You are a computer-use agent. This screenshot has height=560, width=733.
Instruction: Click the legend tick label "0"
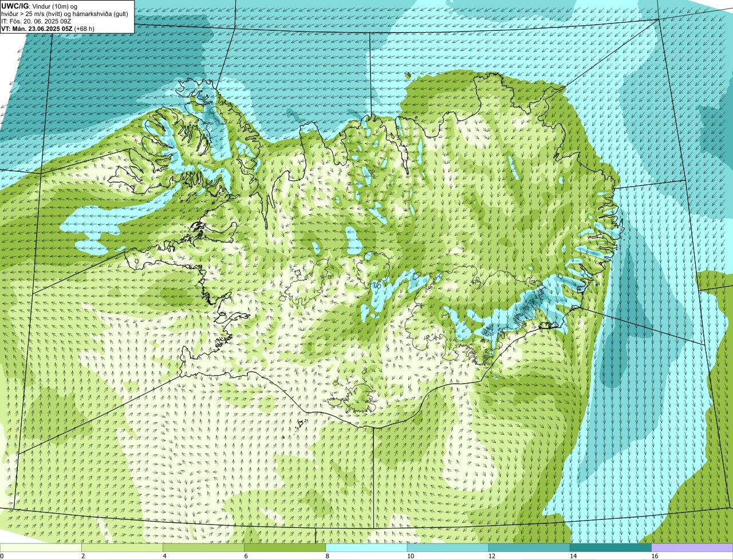tap(2, 556)
